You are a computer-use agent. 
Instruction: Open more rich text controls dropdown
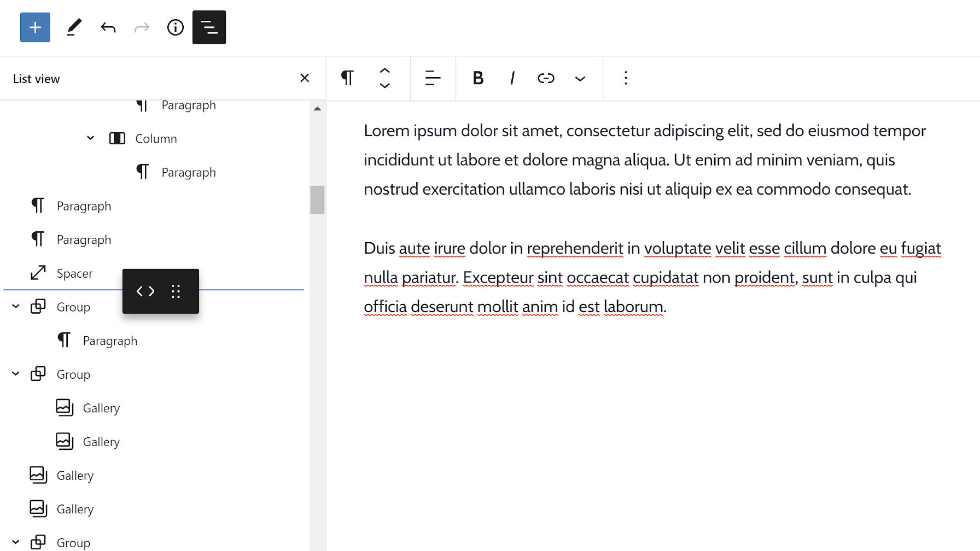coord(580,78)
